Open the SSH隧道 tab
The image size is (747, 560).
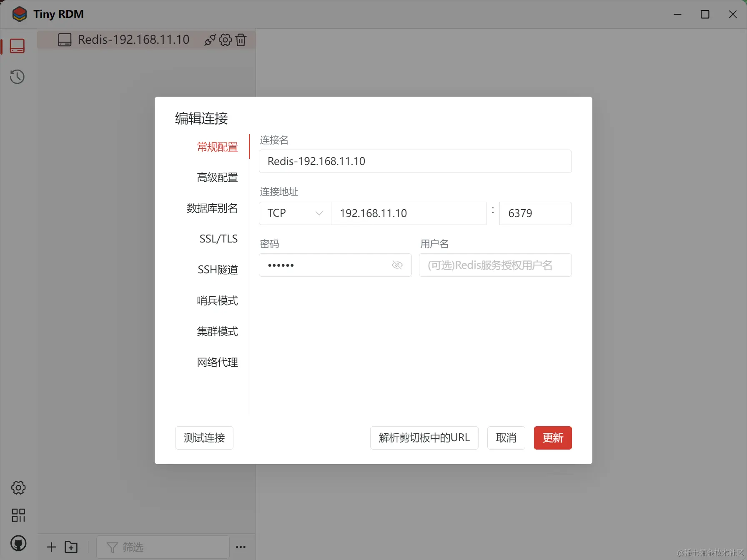tap(218, 270)
